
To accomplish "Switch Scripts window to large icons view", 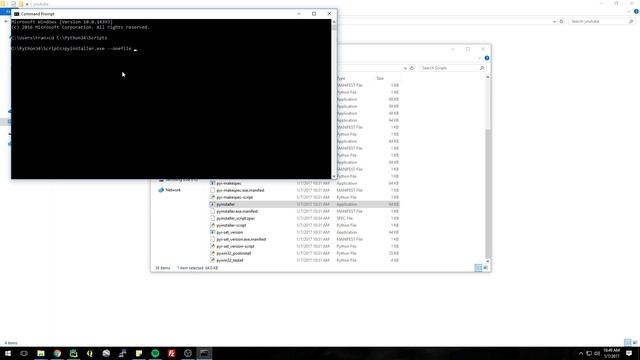I will tap(486, 268).
